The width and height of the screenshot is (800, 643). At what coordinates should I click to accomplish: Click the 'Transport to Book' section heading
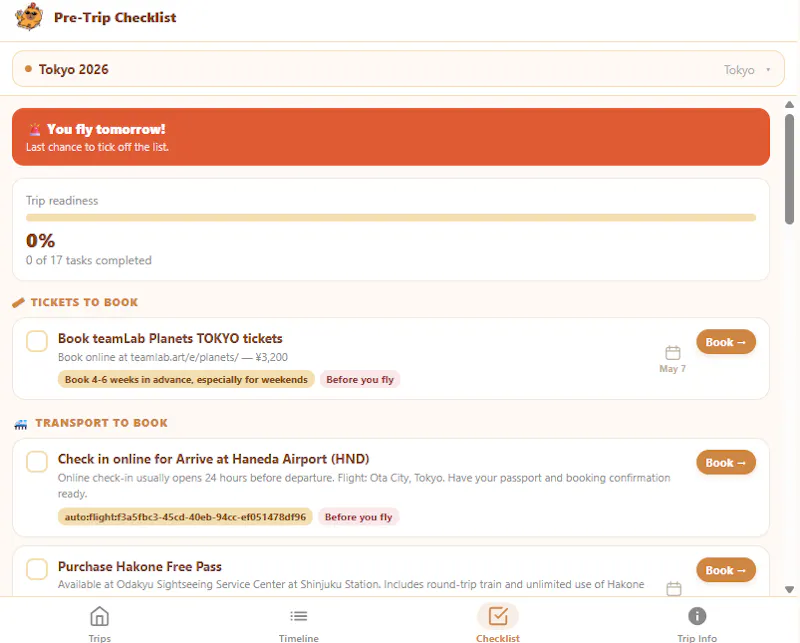coord(102,423)
